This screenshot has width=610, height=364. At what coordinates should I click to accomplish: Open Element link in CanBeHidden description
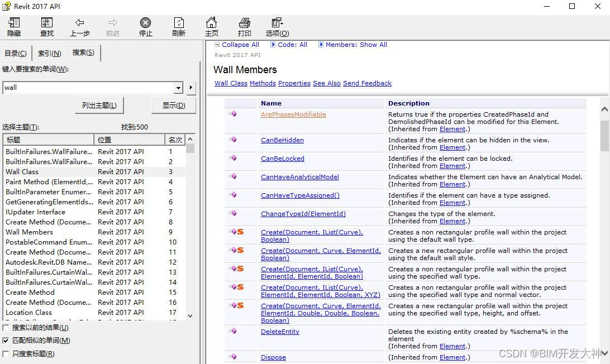click(452, 147)
